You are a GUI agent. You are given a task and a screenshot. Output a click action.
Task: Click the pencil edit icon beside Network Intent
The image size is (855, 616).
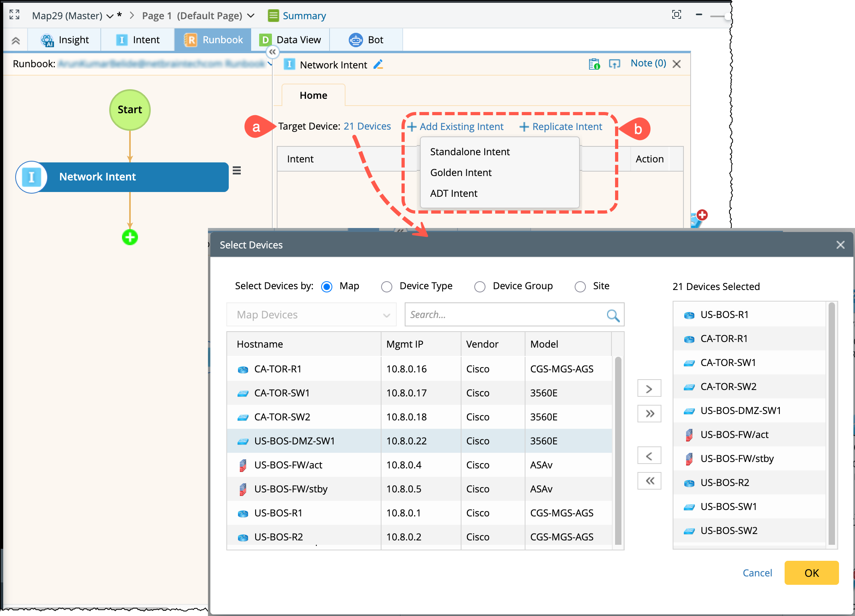pyautogui.click(x=378, y=64)
